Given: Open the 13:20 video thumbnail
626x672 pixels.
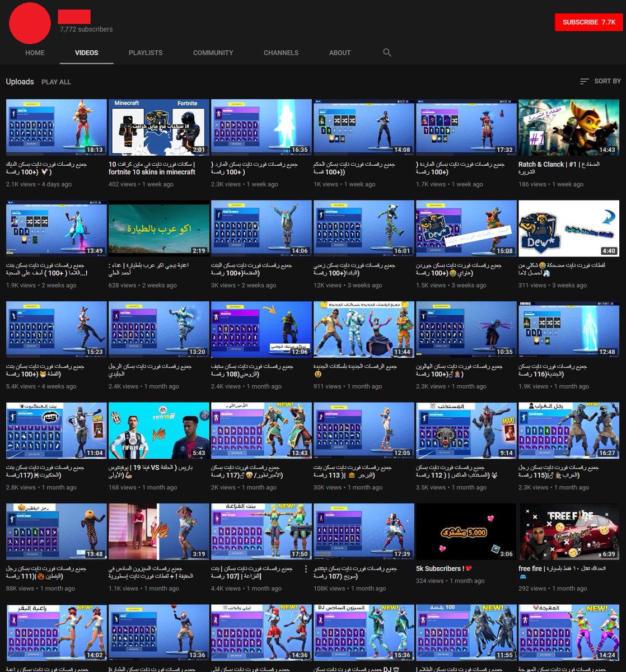Looking at the screenshot, I should coord(159,330).
